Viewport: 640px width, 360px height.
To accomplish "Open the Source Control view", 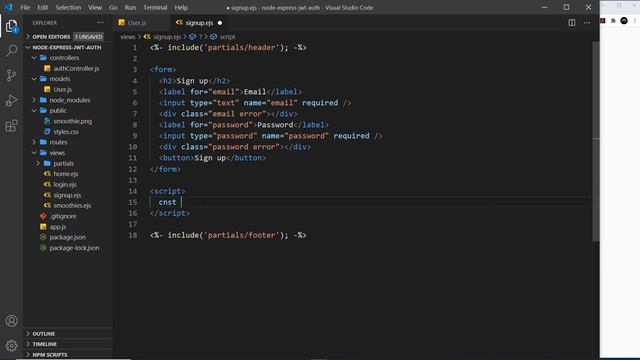I will click(x=11, y=76).
